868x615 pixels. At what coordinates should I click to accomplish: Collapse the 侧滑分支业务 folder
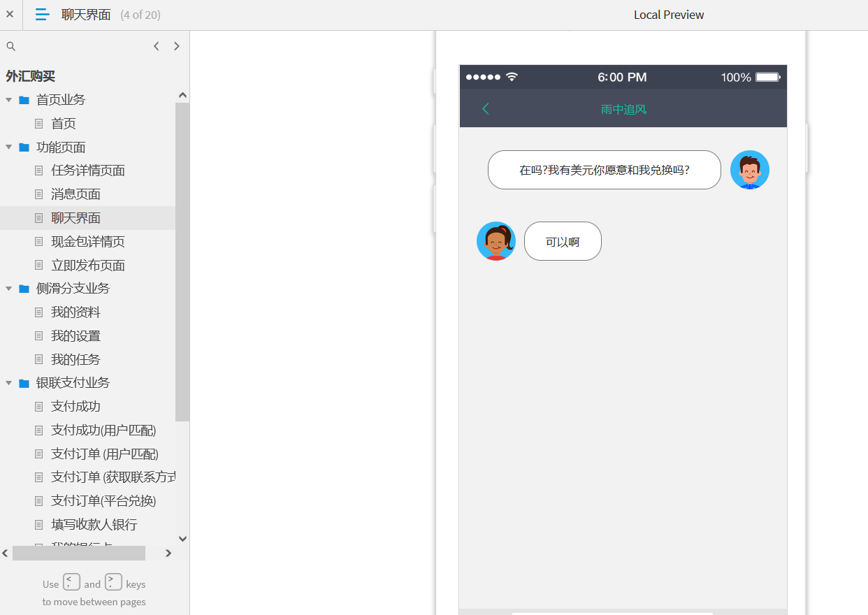click(x=9, y=289)
